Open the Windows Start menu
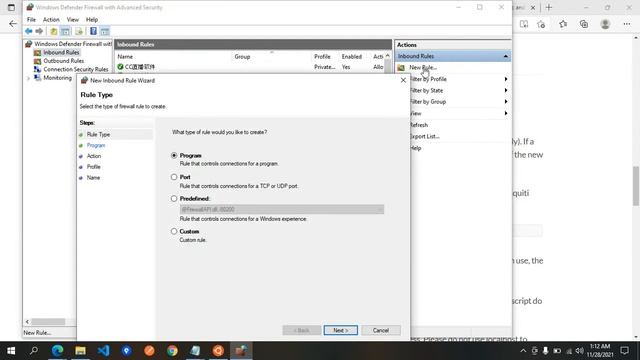This screenshot has height=360, width=640. coord(11,351)
